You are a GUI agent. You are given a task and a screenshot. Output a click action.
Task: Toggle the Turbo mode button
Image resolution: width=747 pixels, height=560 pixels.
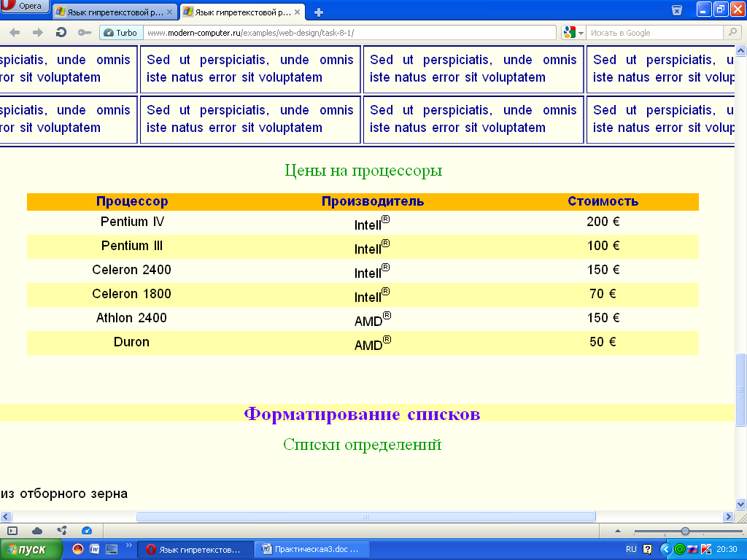tap(121, 32)
